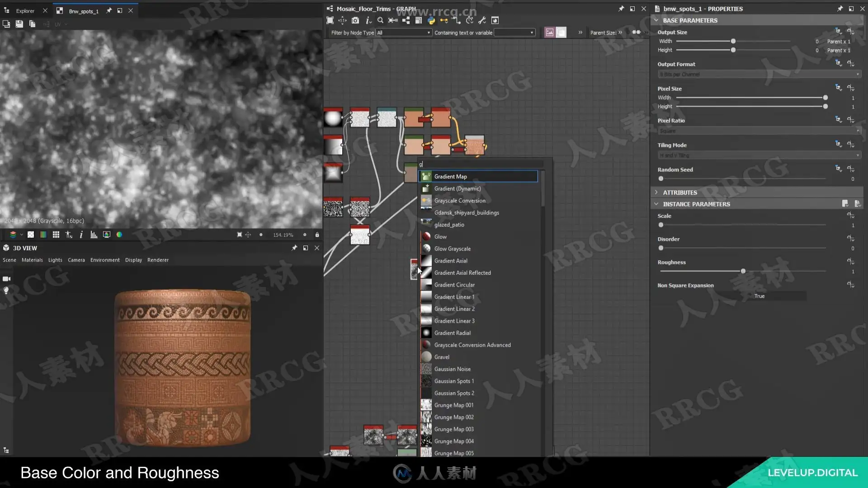Image resolution: width=868 pixels, height=488 pixels.
Task: Choose Grayscale Conversion in the node search list
Action: pos(459,201)
